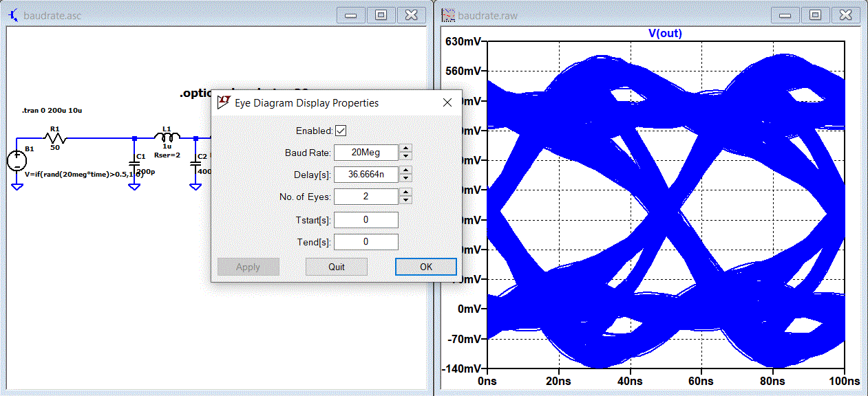Decrease No. of Eyes with down arrow

405,200
